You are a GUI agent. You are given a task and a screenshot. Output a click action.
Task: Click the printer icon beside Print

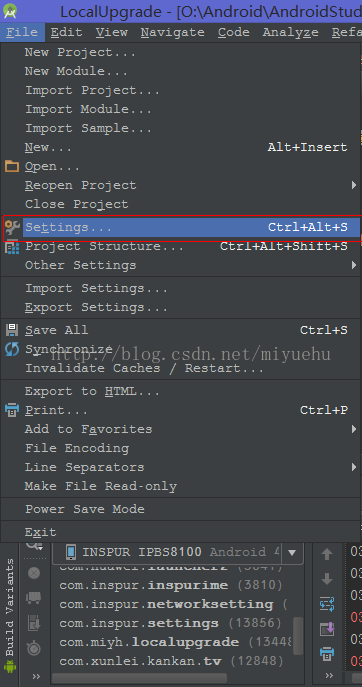tap(12, 410)
